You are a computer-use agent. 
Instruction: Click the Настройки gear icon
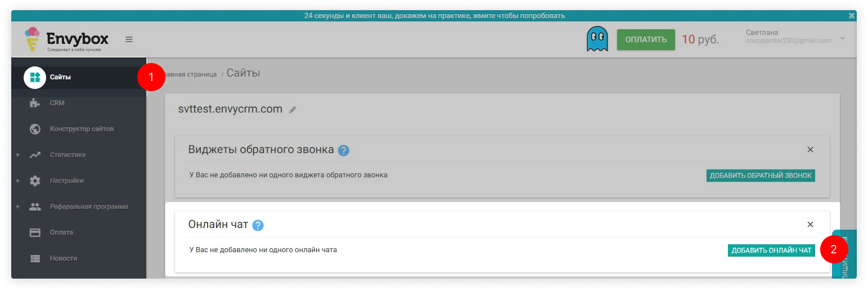tap(35, 181)
